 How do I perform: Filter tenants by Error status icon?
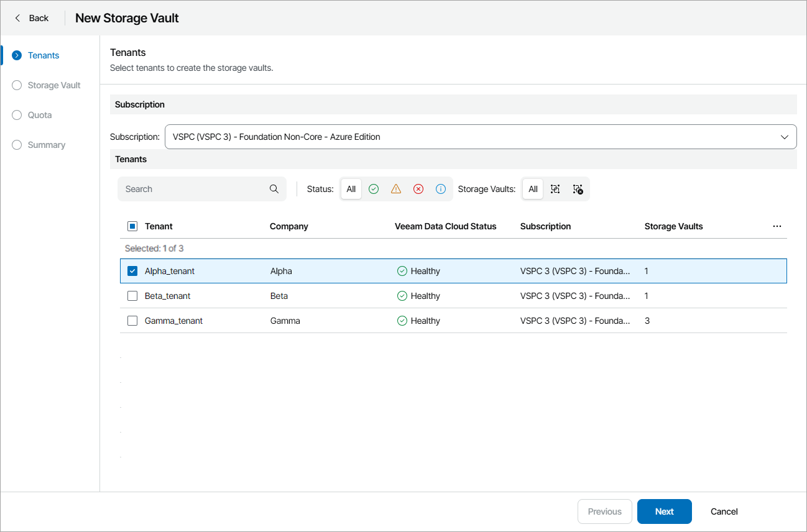pos(418,189)
